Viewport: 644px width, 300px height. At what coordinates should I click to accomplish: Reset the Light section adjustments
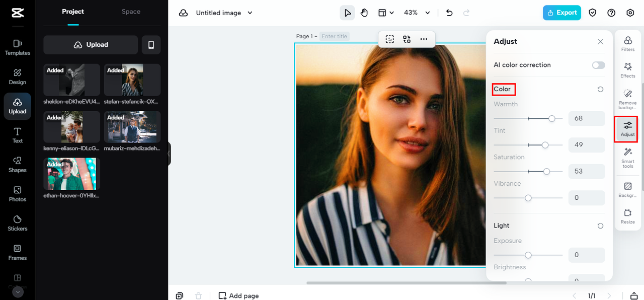600,226
